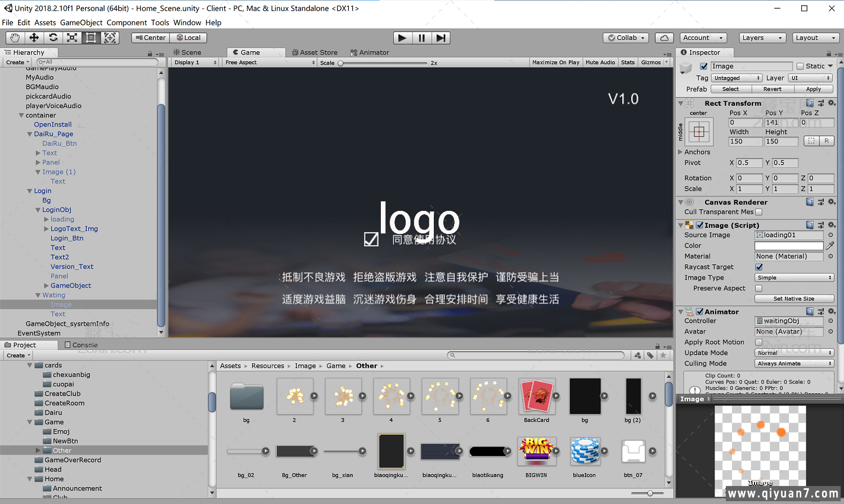Click the white Color swatch field
This screenshot has height=504, width=844.
(x=789, y=246)
